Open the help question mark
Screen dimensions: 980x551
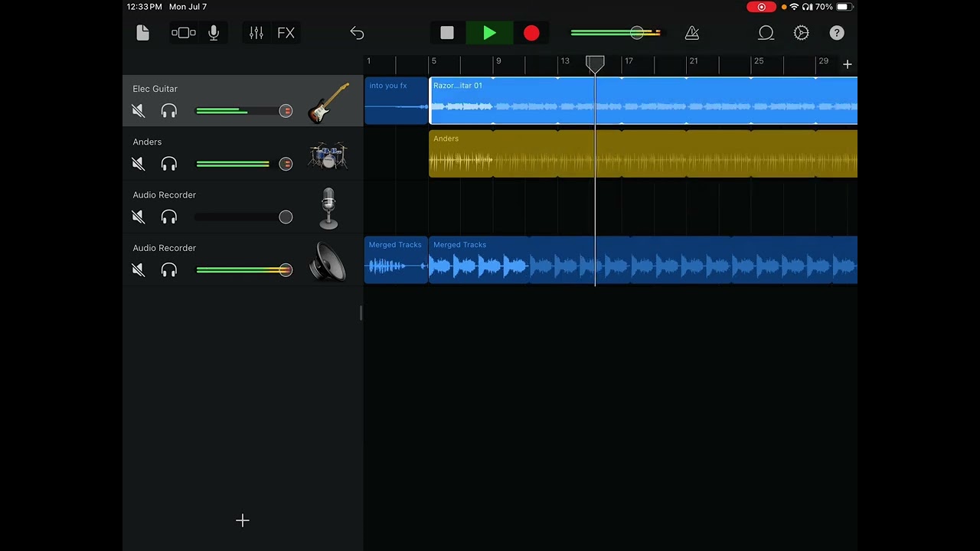click(837, 33)
